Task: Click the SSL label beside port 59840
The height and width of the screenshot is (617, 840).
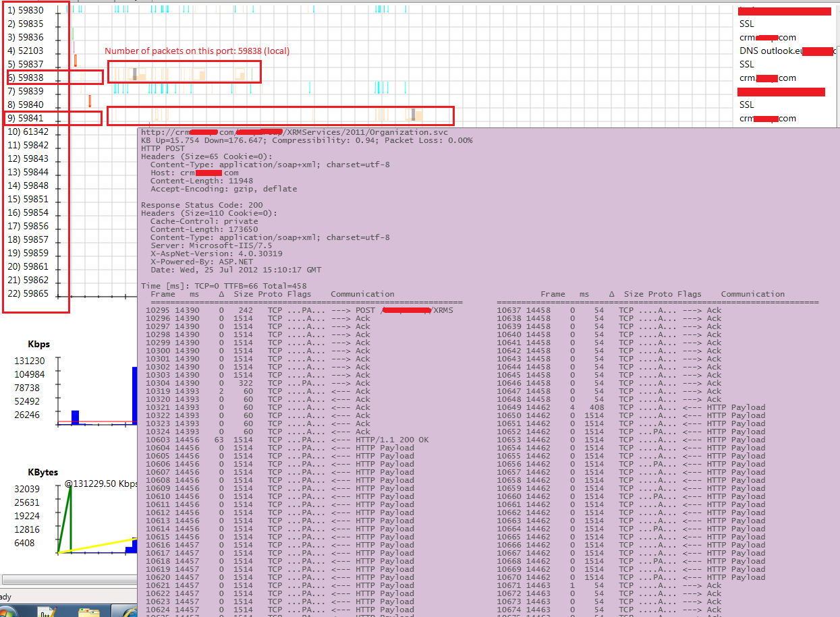Action: pyautogui.click(x=747, y=105)
